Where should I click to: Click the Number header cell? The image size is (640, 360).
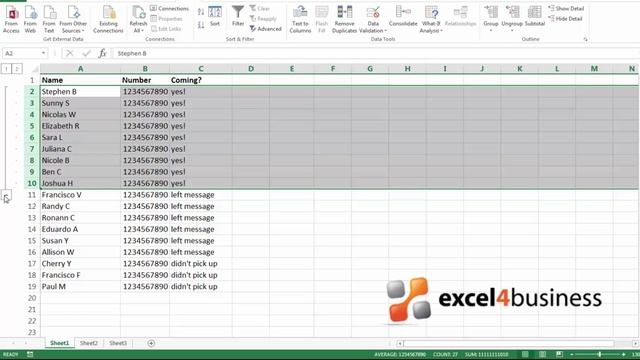click(145, 80)
